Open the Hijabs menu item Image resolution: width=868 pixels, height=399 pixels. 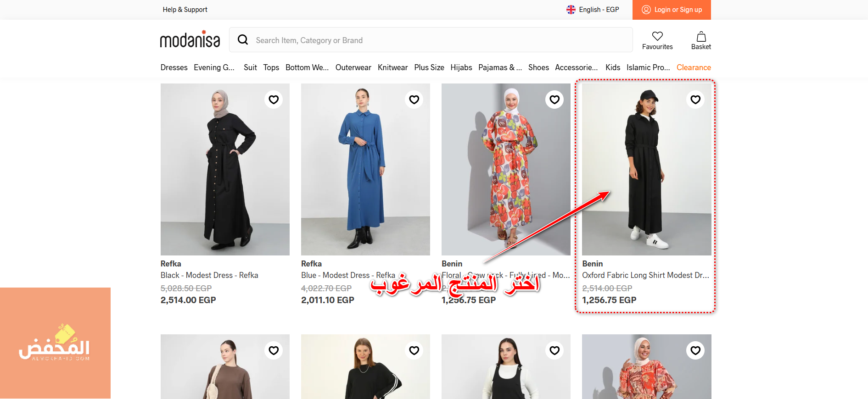(x=461, y=67)
